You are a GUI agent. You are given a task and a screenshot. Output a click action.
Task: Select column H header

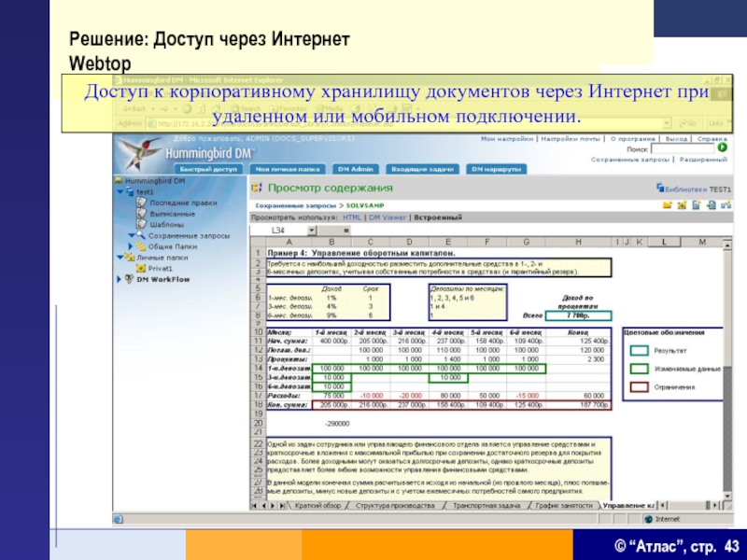click(578, 242)
